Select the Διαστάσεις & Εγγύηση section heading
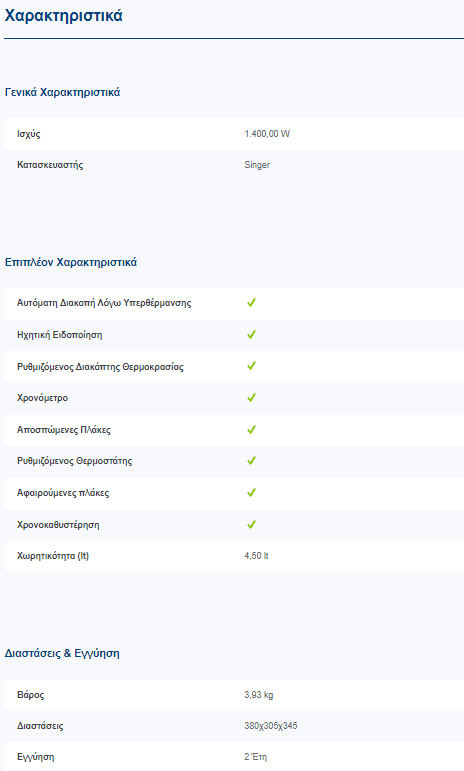The height and width of the screenshot is (771, 464). (x=62, y=653)
